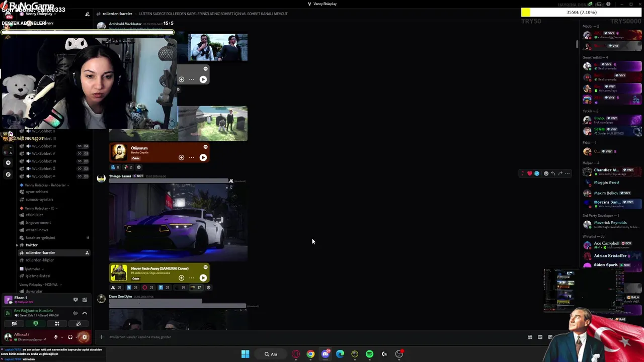Screen dimensions: 644x362
Task: Open the Windows Start menu
Action: coord(245,354)
